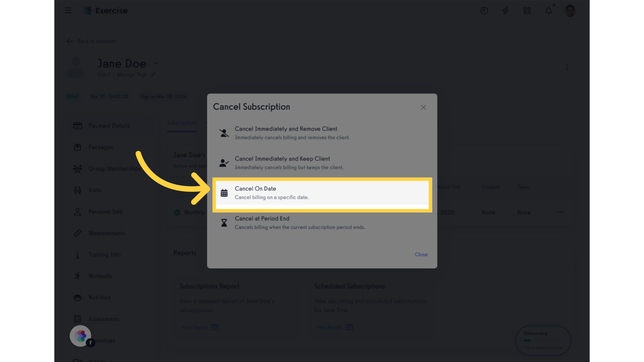View notifications via the bell icon
Viewport: 644px width, 362px height.
(548, 10)
